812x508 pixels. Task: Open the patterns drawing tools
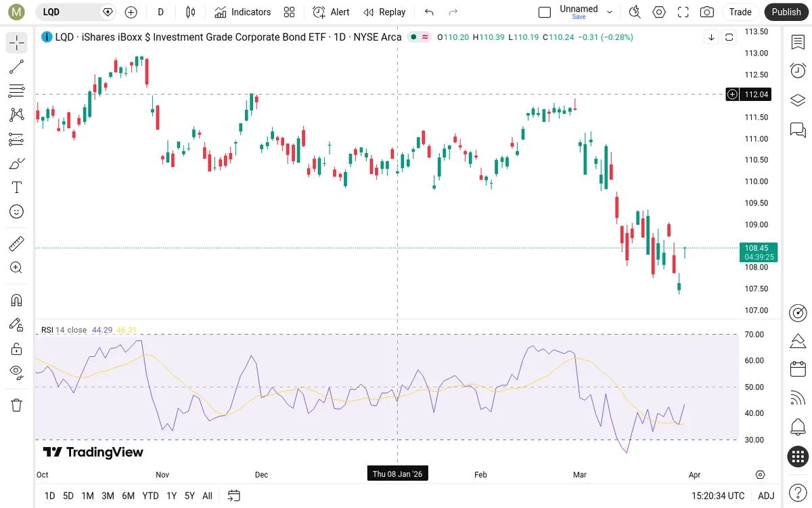point(17,114)
